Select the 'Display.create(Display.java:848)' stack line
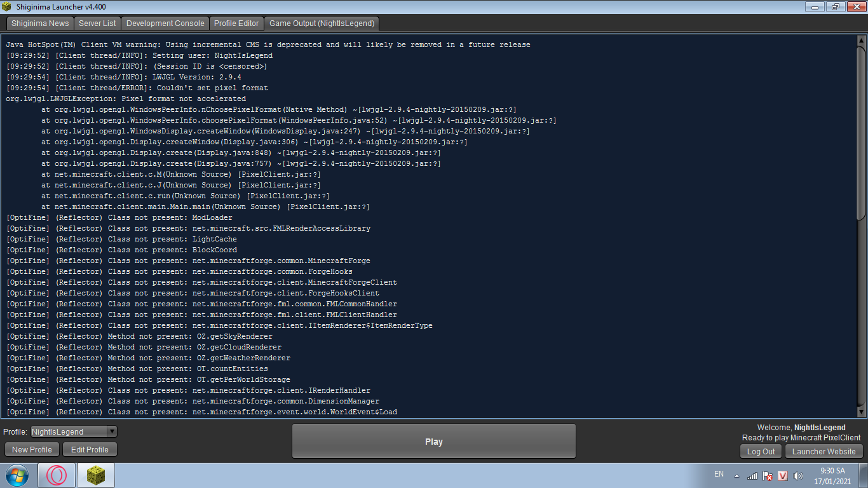This screenshot has height=488, width=868. click(241, 153)
